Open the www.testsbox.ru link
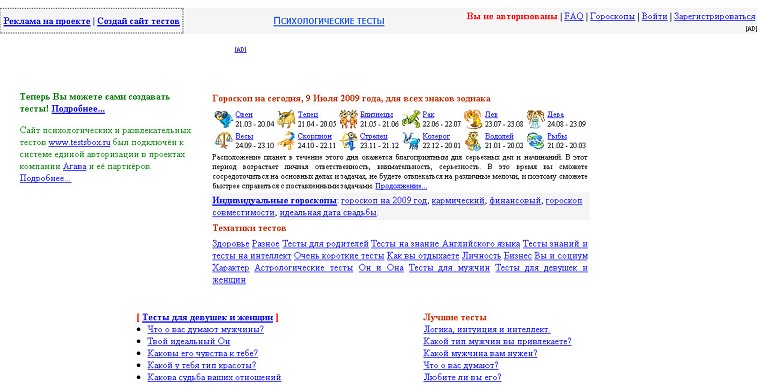The image size is (757, 385). point(79,143)
